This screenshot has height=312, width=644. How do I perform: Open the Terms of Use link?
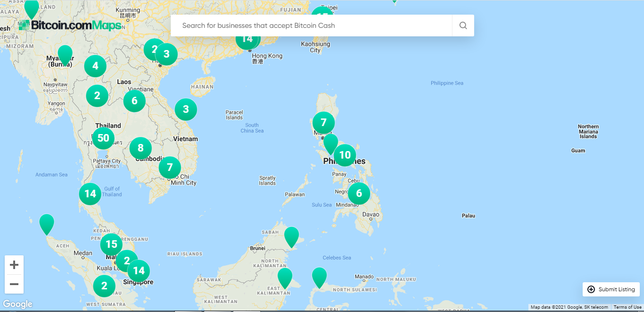click(x=627, y=307)
